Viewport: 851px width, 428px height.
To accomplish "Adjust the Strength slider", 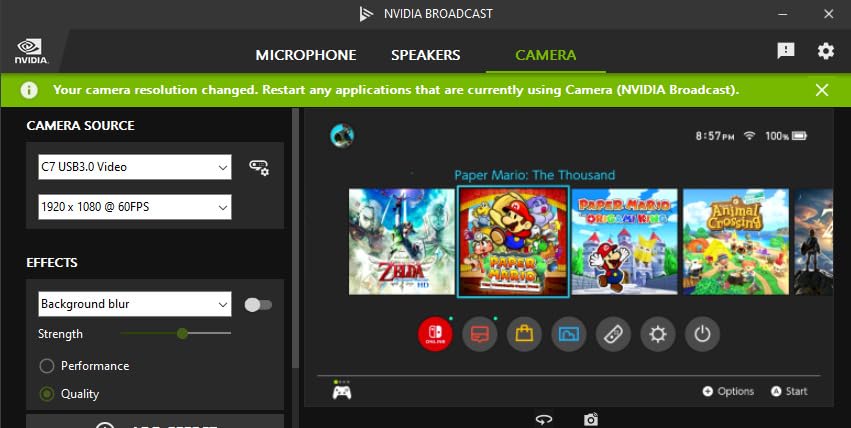I will coord(175,333).
